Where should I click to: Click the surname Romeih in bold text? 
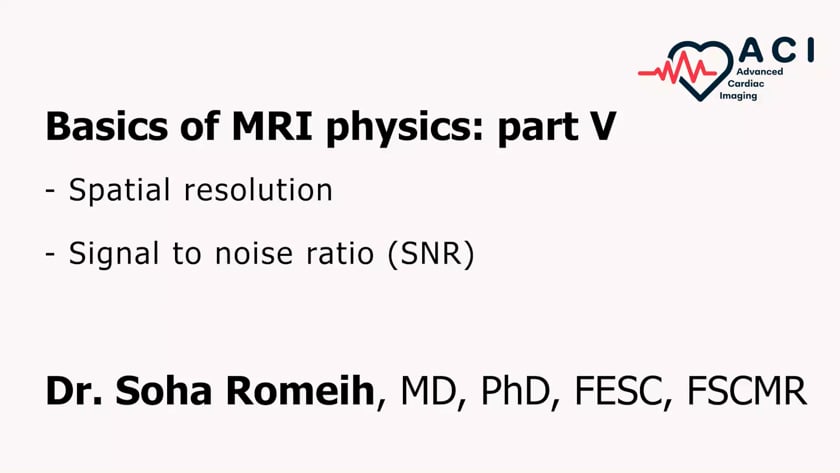click(x=300, y=391)
